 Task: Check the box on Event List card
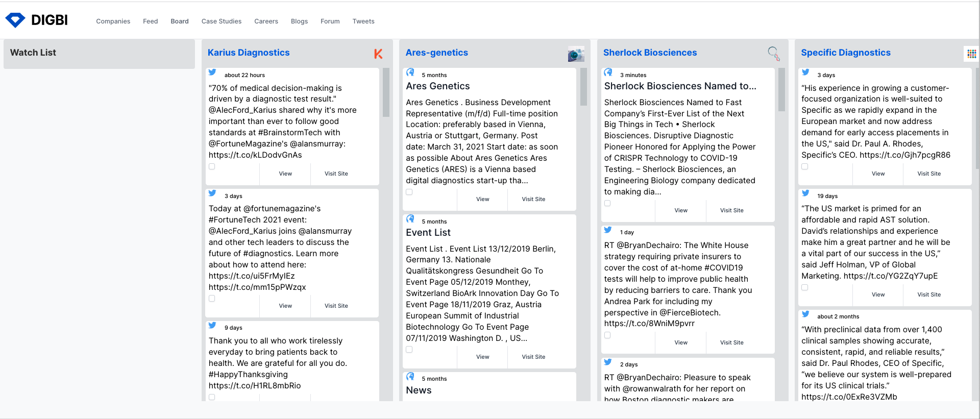coord(409,350)
